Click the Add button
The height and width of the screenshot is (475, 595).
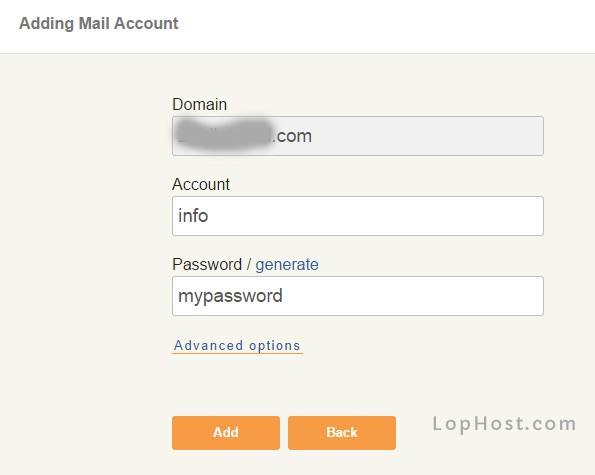226,433
